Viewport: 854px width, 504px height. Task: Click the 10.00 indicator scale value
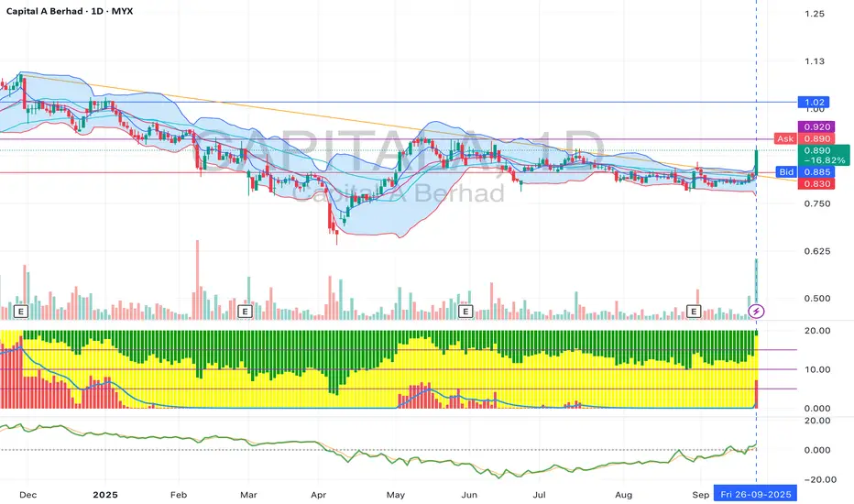click(x=817, y=369)
